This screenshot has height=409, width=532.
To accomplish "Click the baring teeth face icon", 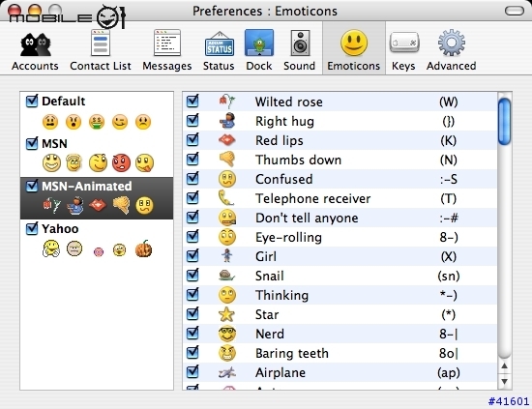I will (x=227, y=353).
